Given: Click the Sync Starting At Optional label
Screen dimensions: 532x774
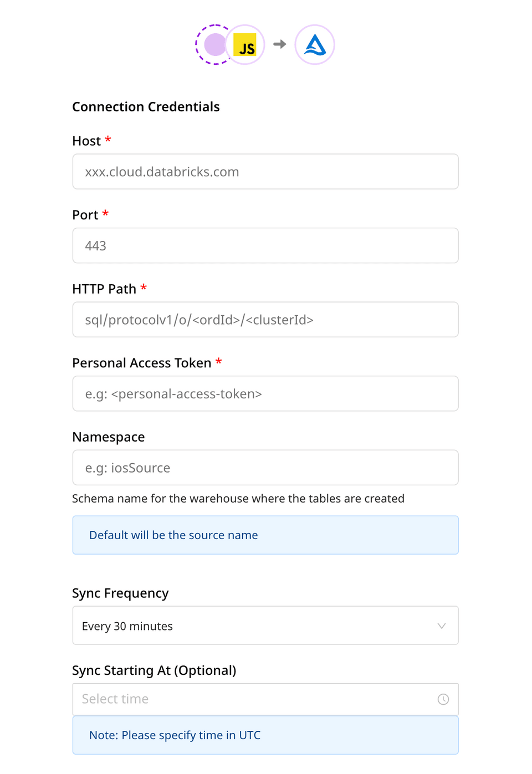Looking at the screenshot, I should click(x=154, y=670).
